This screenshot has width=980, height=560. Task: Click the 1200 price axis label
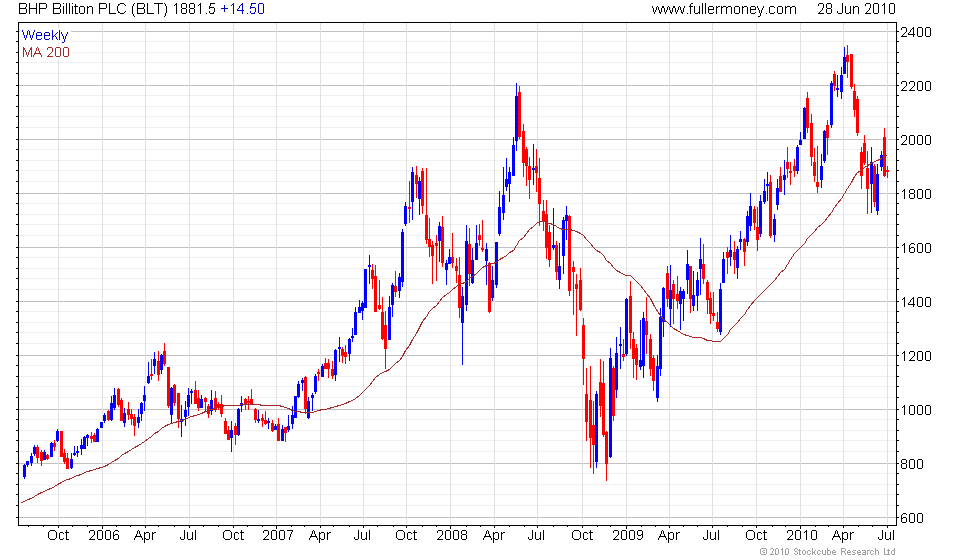[x=916, y=356]
